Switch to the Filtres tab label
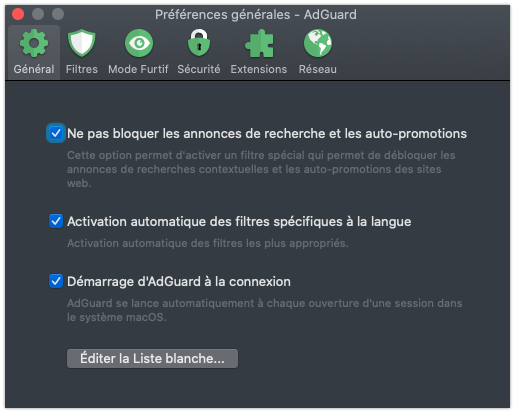515x413 pixels. (x=82, y=69)
